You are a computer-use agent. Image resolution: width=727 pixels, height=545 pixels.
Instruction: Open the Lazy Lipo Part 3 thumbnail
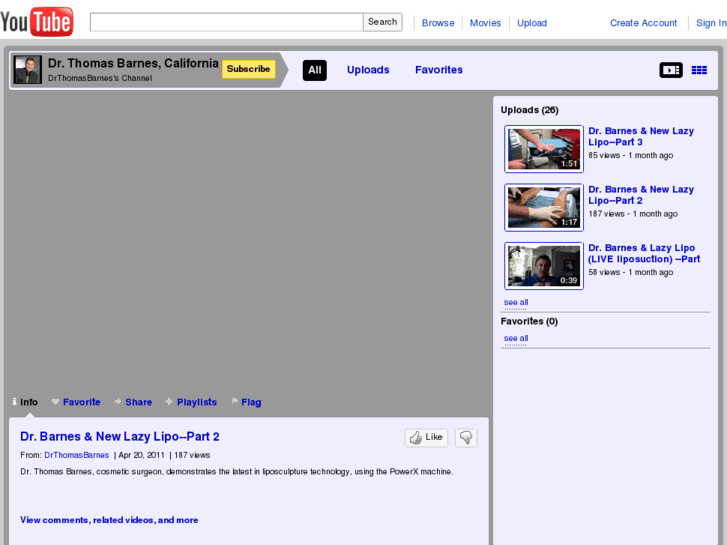[x=544, y=149]
